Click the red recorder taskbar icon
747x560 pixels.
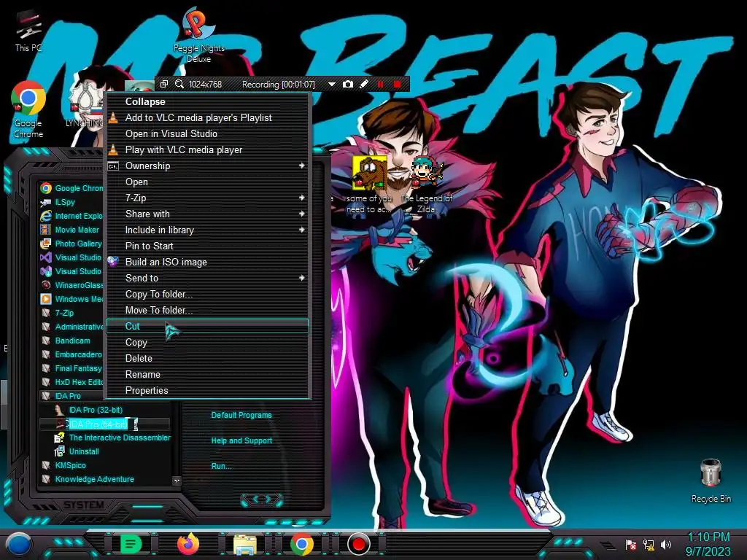point(359,544)
